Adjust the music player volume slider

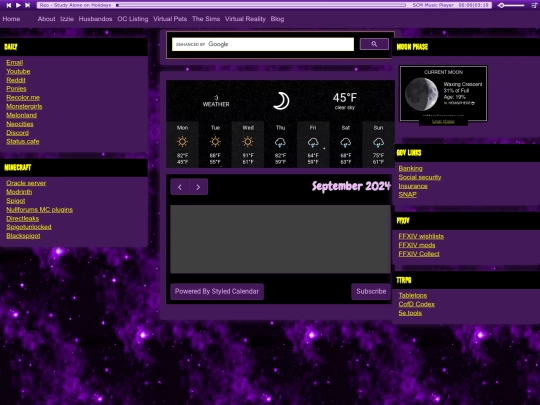click(511, 5)
